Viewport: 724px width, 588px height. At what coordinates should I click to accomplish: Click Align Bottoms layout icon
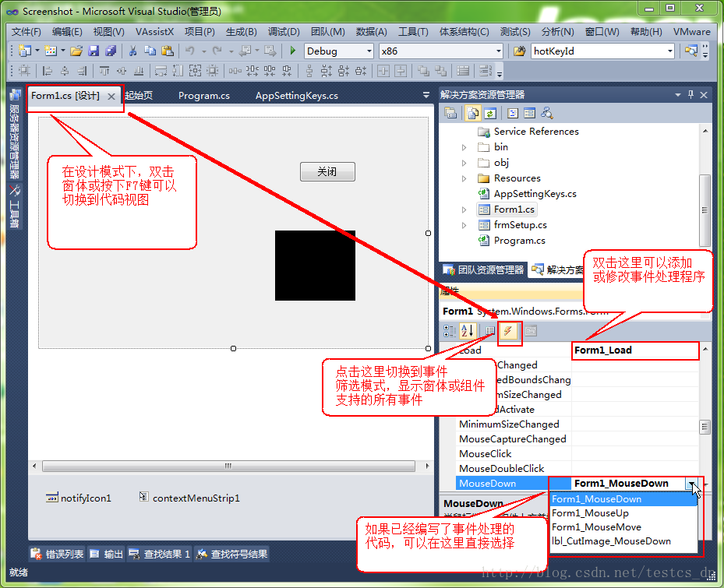coord(139,71)
